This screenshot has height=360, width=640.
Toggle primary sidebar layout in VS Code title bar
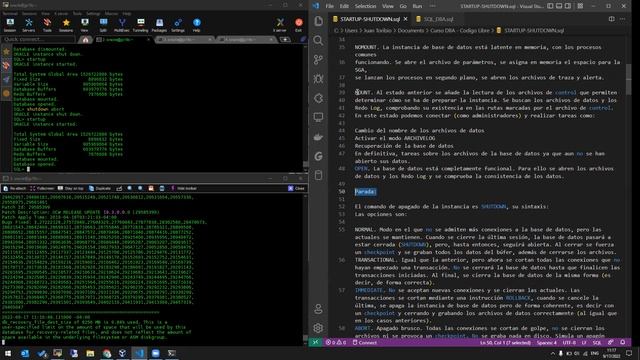tap(550, 6)
